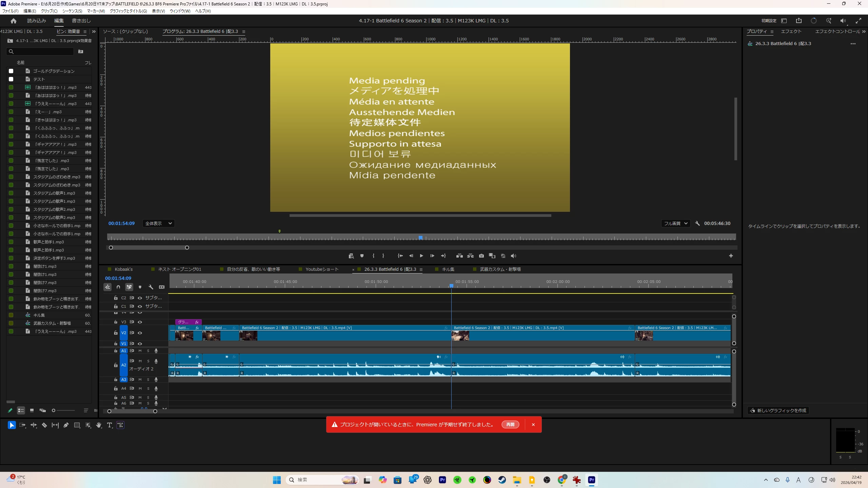The width and height of the screenshot is (868, 488).
Task: Hide the V2 track output eye
Action: tap(140, 333)
